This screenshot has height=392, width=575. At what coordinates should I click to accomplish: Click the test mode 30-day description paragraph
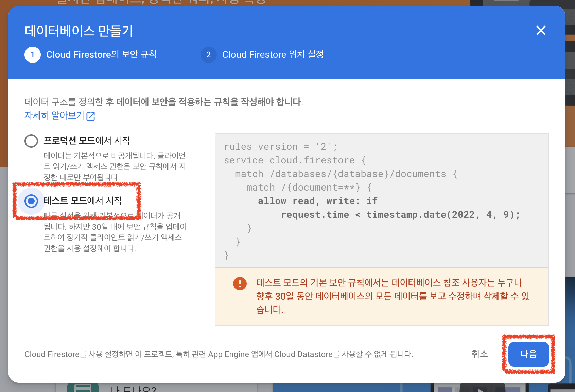point(115,232)
